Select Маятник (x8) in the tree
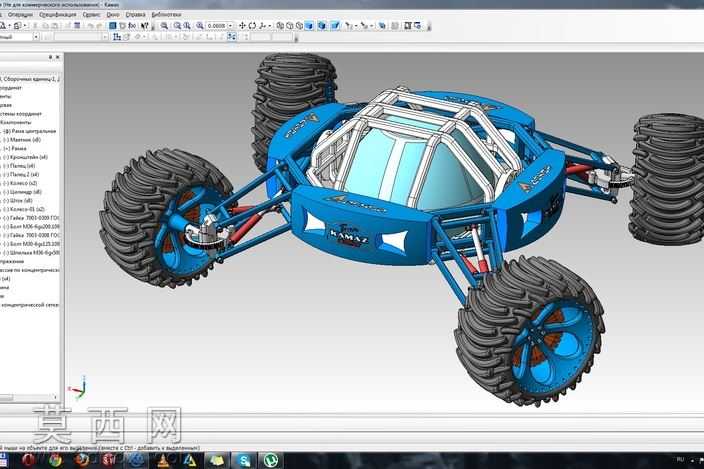Image resolution: width=704 pixels, height=469 pixels. pos(22,140)
